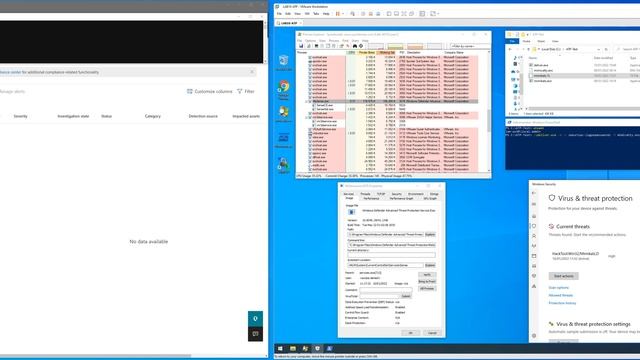Click Cancel in properties dialog

pyautogui.click(x=432, y=333)
